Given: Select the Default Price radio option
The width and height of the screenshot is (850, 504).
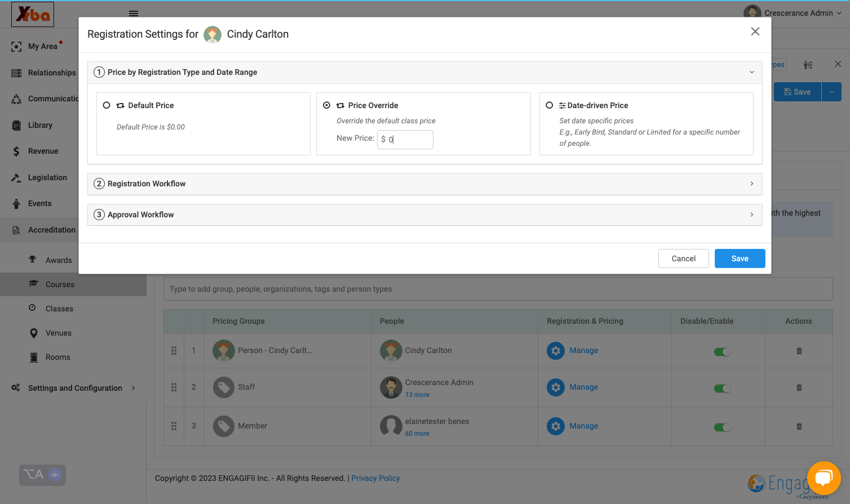Looking at the screenshot, I should (107, 105).
